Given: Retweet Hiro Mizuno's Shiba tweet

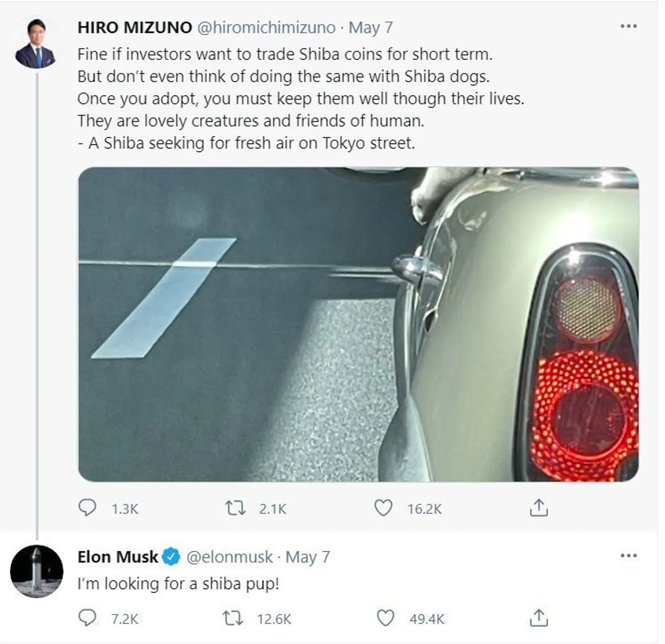Looking at the screenshot, I should (x=237, y=508).
